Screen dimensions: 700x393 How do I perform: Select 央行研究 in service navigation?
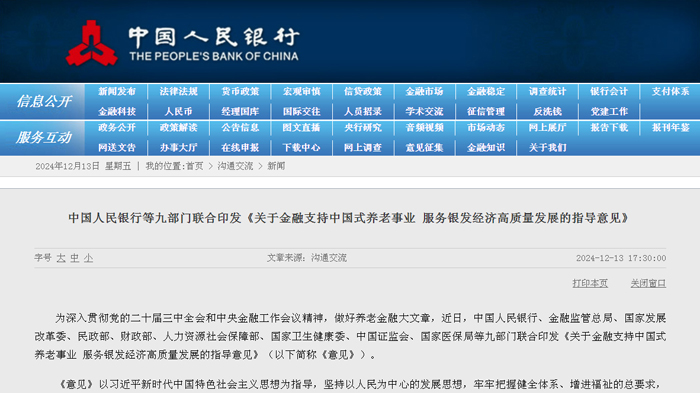click(363, 128)
